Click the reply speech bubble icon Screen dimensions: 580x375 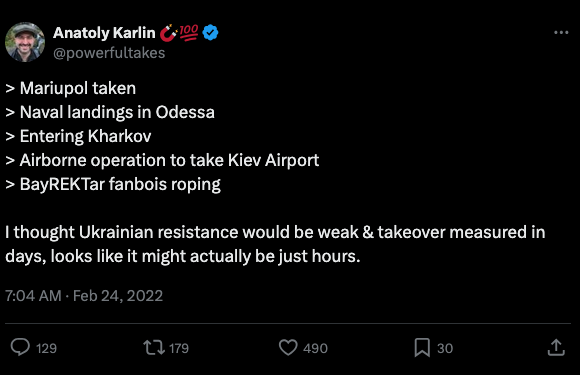point(20,347)
